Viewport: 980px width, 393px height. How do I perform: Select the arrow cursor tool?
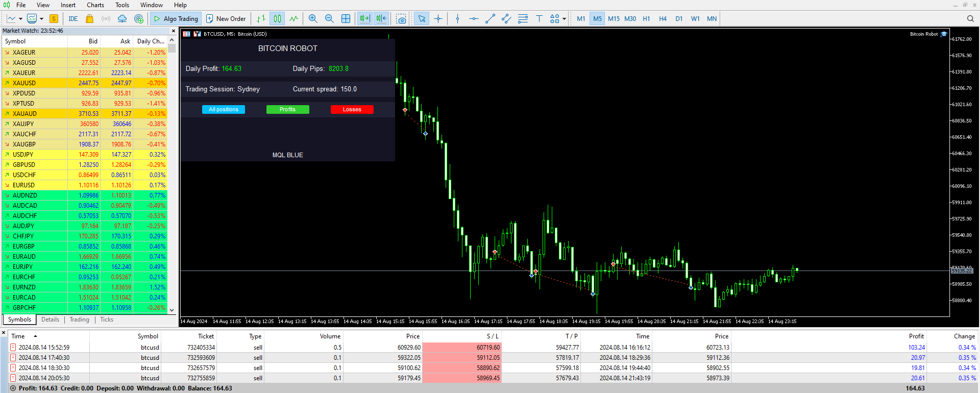tap(422, 19)
